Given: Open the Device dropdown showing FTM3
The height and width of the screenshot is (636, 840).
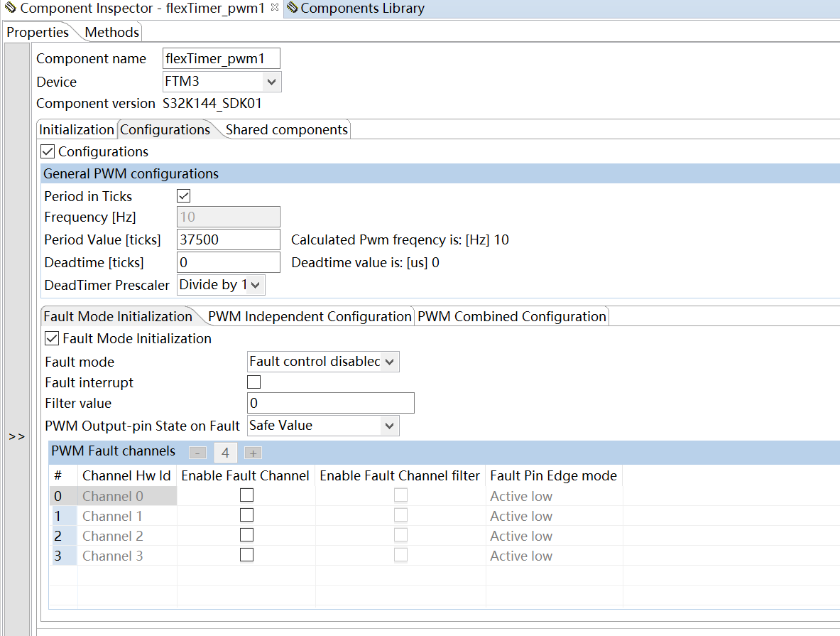Looking at the screenshot, I should [x=222, y=82].
